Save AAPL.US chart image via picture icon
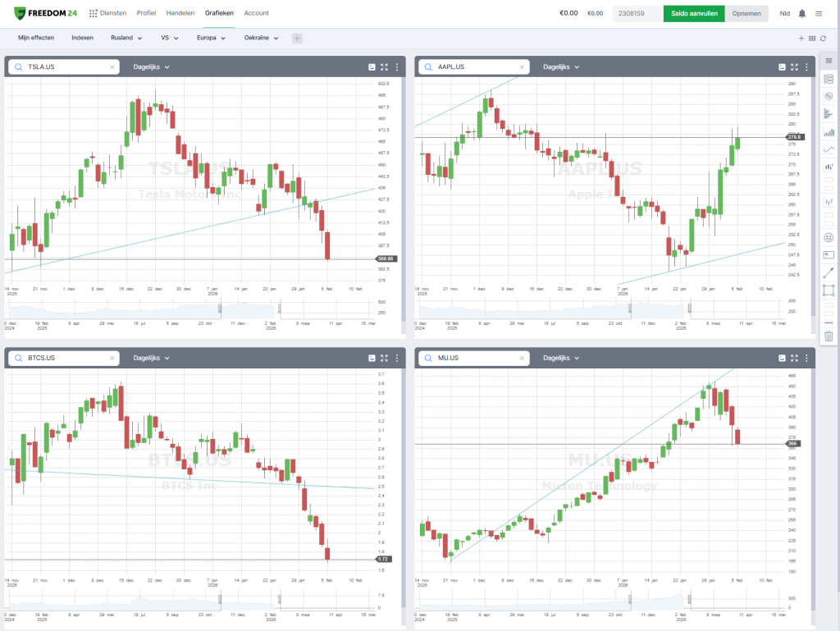840x631 pixels. pos(781,67)
